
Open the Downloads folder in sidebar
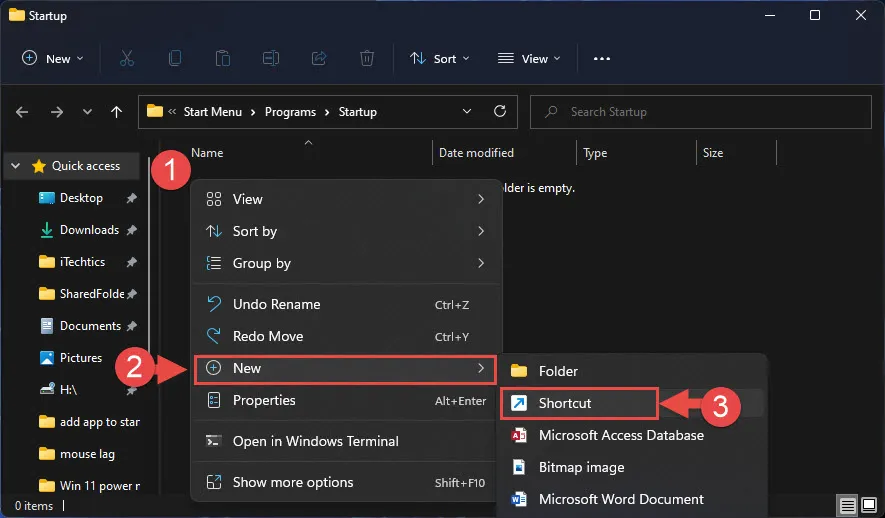point(89,230)
